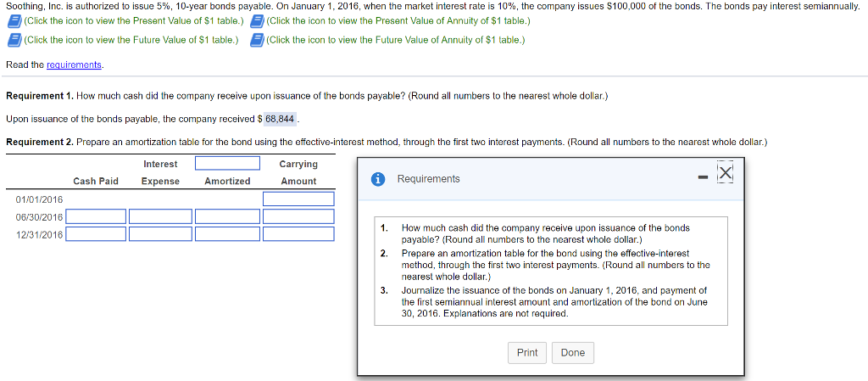Click the Present Value of Annuity of $1 table text
This screenshot has height=381, width=868.
point(398,21)
